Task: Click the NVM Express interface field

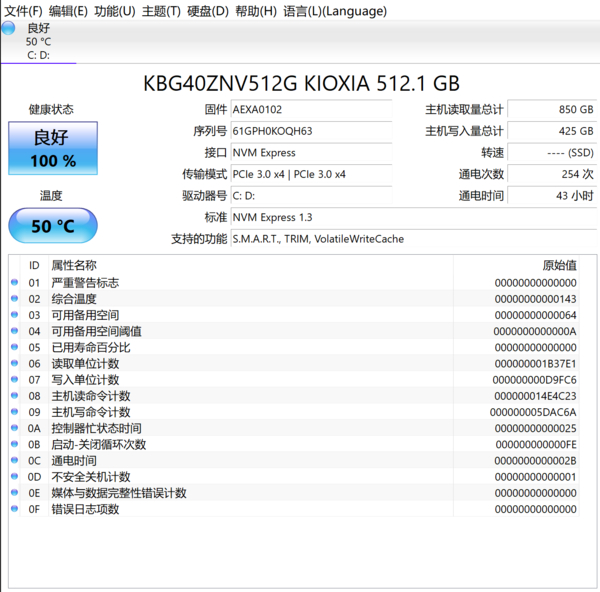Action: (x=311, y=153)
